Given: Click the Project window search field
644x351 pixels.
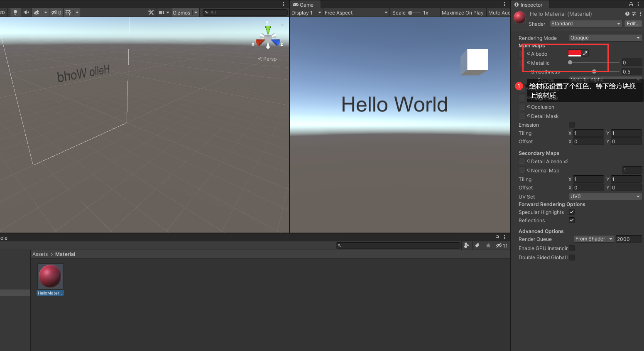Looking at the screenshot, I should pyautogui.click(x=398, y=245).
